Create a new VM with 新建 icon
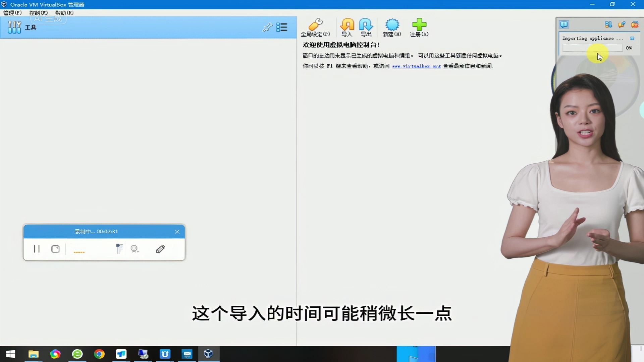 pyautogui.click(x=392, y=27)
